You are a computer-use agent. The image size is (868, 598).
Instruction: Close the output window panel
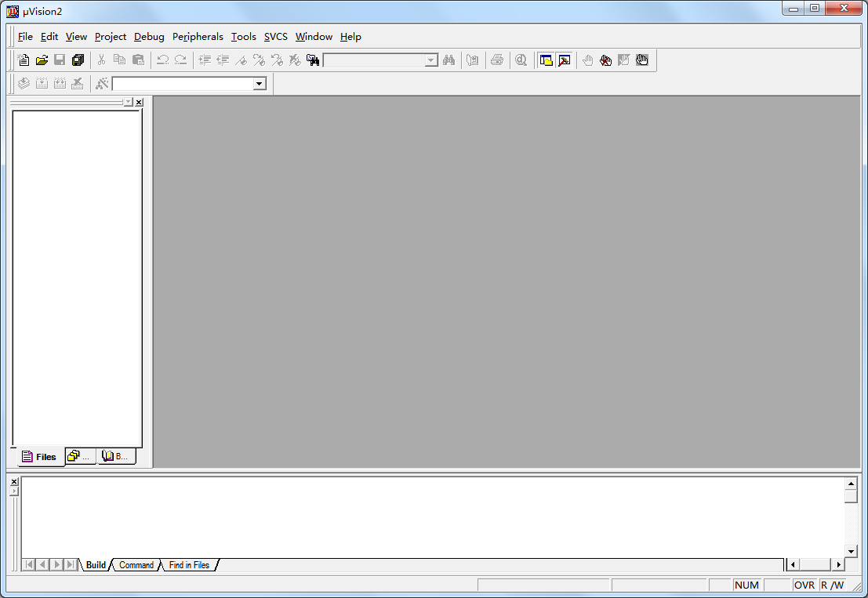14,482
